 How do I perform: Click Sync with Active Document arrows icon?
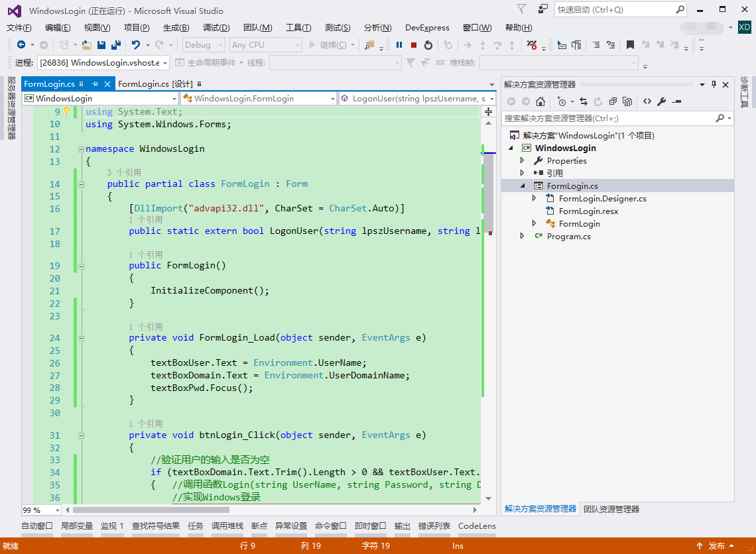pyautogui.click(x=584, y=101)
